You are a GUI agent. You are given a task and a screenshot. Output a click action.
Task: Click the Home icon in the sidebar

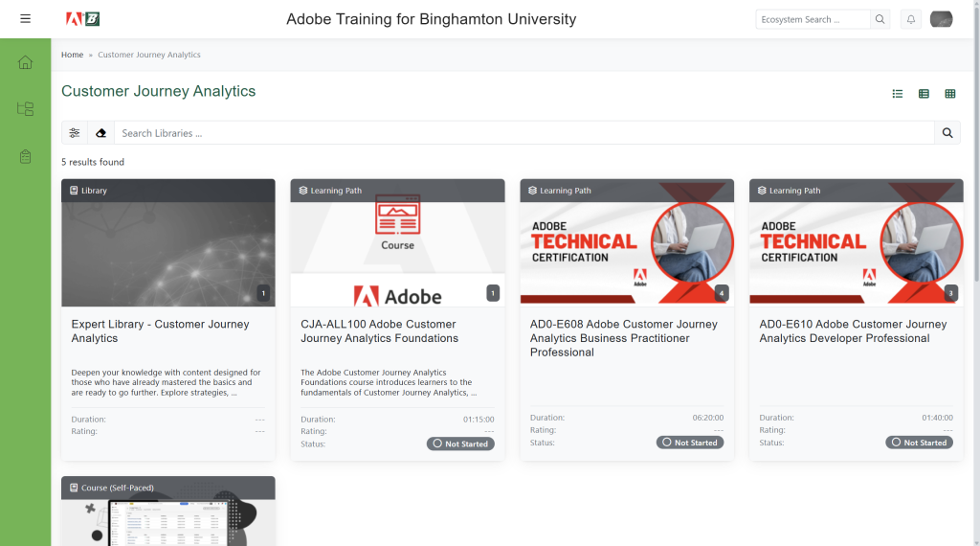25,62
